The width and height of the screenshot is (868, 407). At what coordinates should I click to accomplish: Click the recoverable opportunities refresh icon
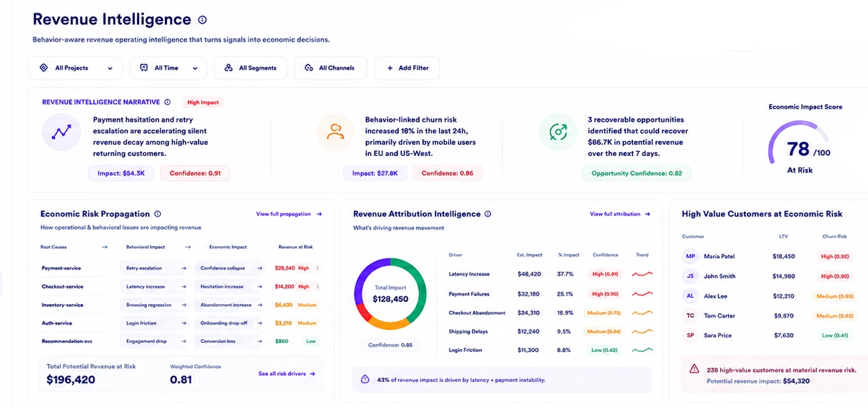coord(558,131)
